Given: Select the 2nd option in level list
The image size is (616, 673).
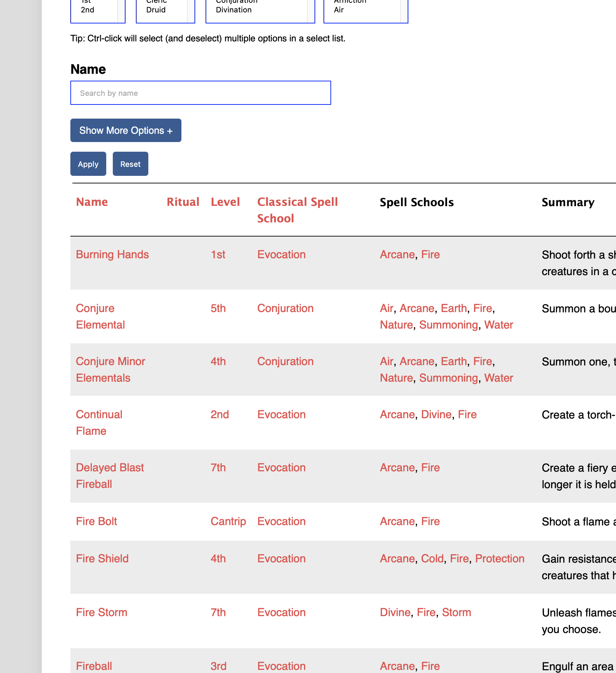Looking at the screenshot, I should [x=88, y=10].
